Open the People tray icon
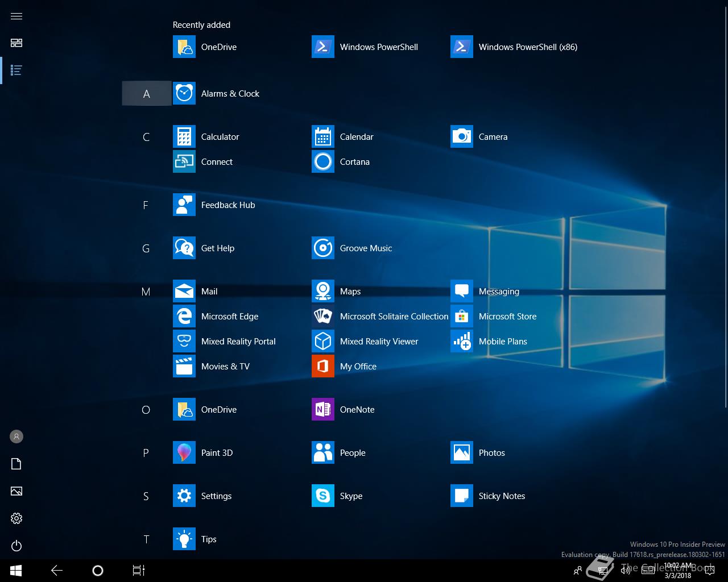 tap(578, 571)
